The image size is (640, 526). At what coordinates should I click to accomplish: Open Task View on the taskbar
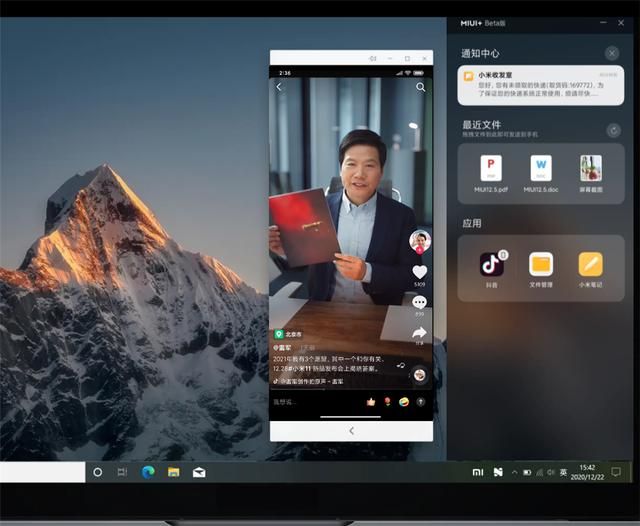pos(122,472)
